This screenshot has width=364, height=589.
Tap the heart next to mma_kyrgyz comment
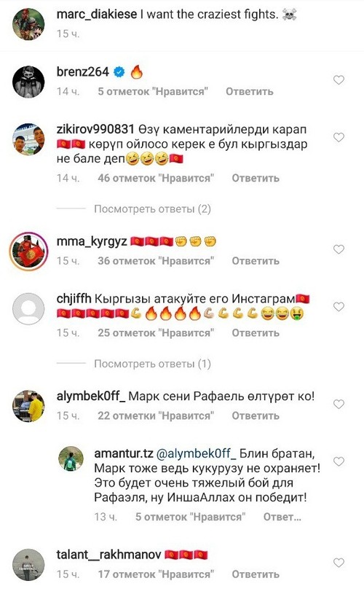[339, 249]
